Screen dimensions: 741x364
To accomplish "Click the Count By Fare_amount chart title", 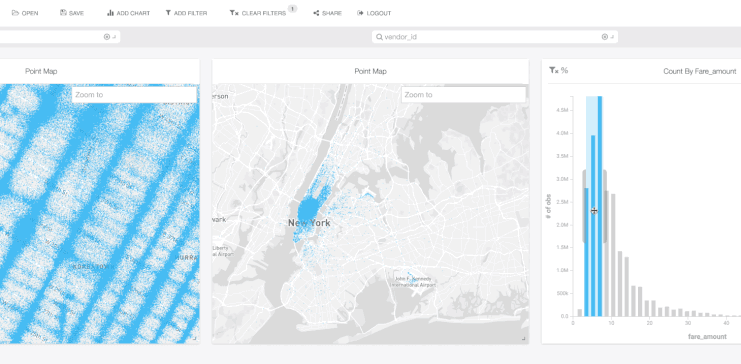I will pyautogui.click(x=699, y=71).
